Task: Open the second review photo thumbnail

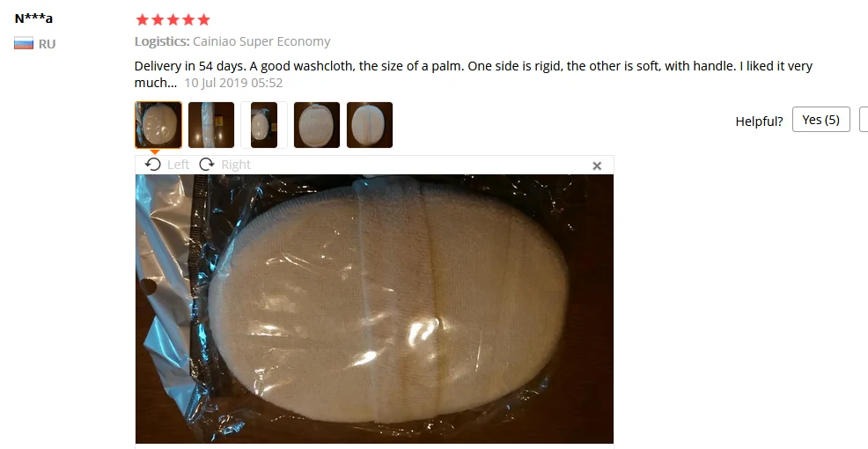Action: click(x=211, y=125)
